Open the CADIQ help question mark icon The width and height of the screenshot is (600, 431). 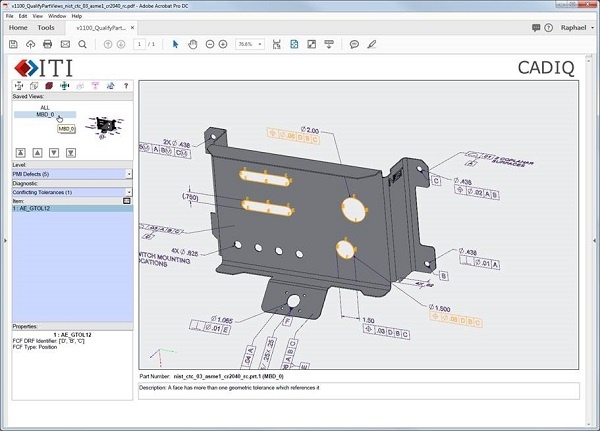pos(126,86)
